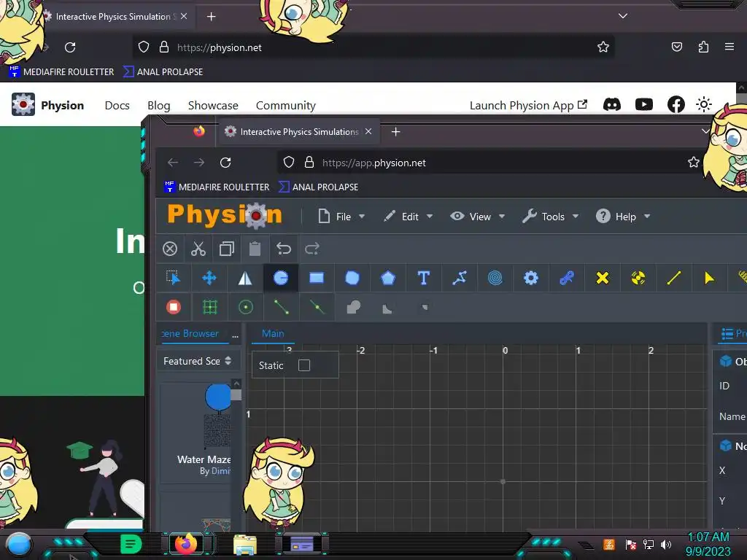Screen dimensions: 747x560
Task: Pick the chain/rope tool
Action: click(x=566, y=278)
